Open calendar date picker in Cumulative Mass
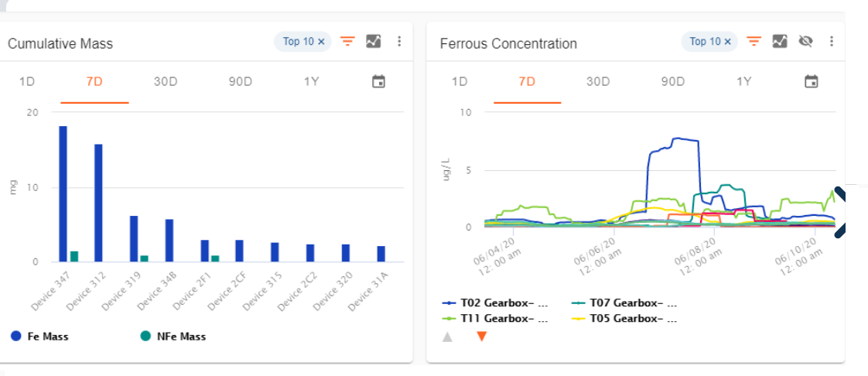This screenshot has height=376, width=868. 378,81
